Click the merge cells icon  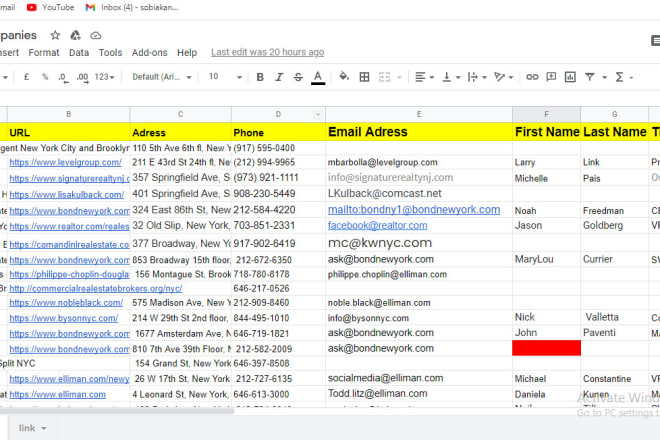[384, 77]
